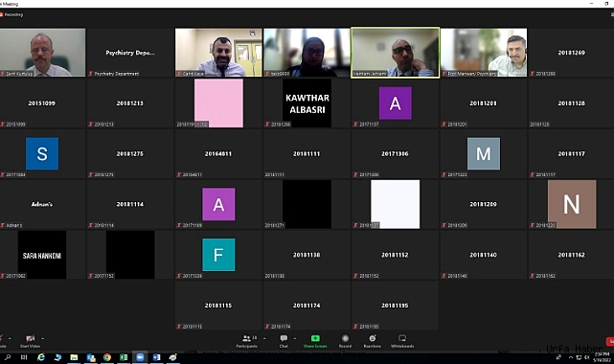Image resolution: width=614 pixels, height=364 pixels.
Task: Click the taskbar clock and date
Action: [603, 357]
